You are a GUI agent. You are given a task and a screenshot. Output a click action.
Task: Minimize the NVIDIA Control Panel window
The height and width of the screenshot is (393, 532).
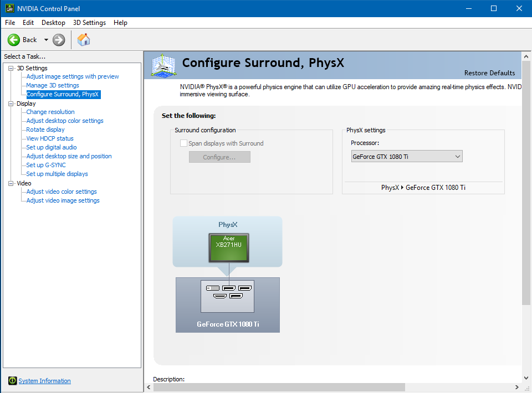469,8
